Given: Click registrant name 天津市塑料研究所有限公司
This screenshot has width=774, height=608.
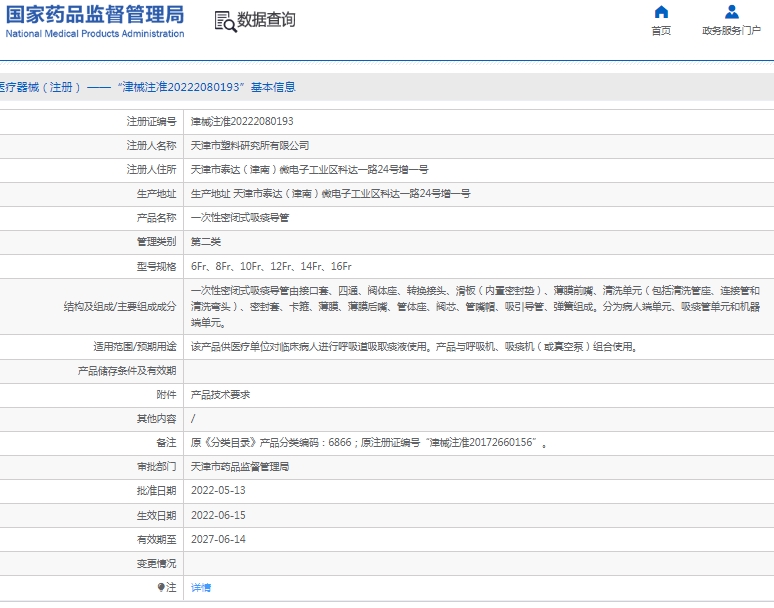Looking at the screenshot, I should click(250, 146).
